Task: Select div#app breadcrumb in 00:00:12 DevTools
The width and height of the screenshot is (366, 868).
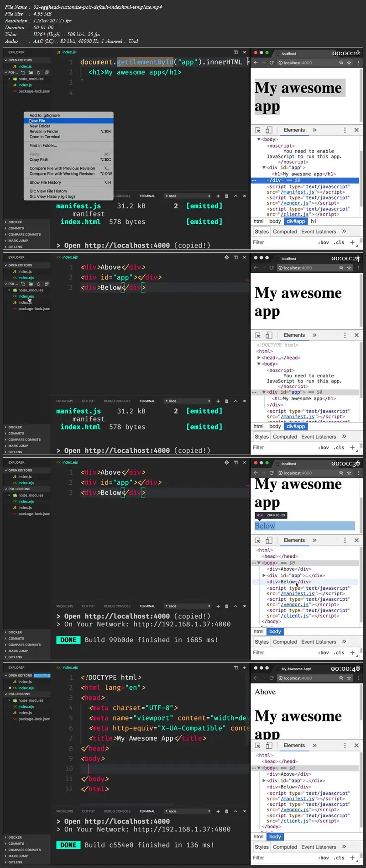Action: coord(296,221)
